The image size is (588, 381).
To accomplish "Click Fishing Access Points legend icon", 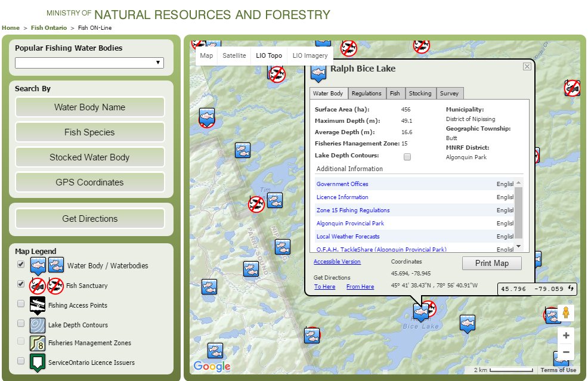I will coord(38,306).
